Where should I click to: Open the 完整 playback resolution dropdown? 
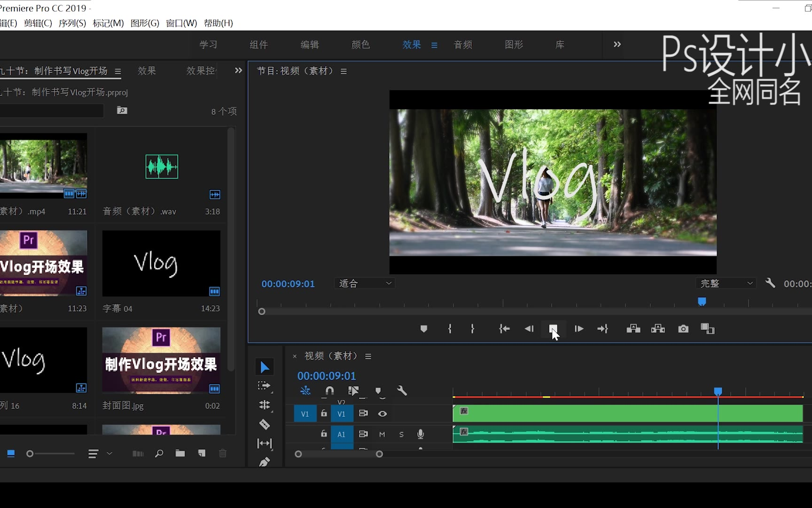(x=726, y=284)
